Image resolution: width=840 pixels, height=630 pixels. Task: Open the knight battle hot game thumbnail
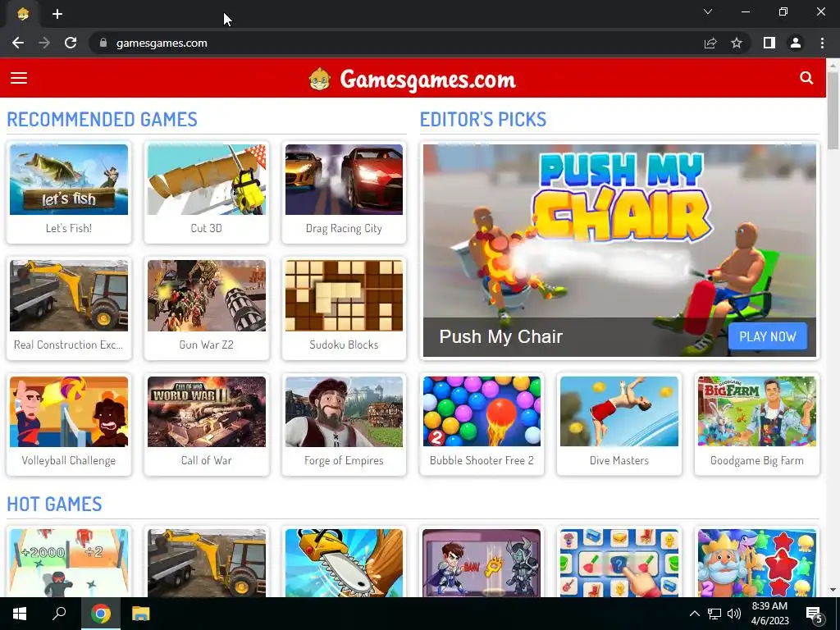pos(482,563)
